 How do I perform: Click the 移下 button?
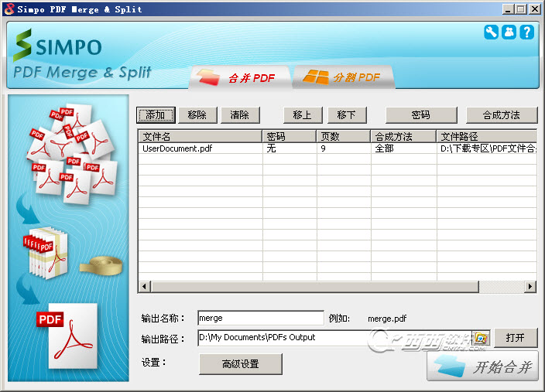pos(347,115)
